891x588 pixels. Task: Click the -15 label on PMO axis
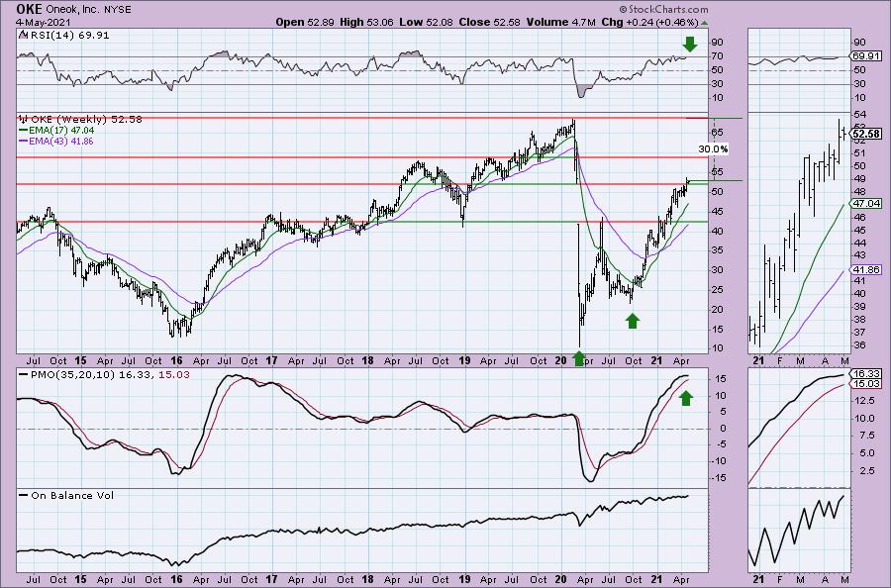pos(719,478)
